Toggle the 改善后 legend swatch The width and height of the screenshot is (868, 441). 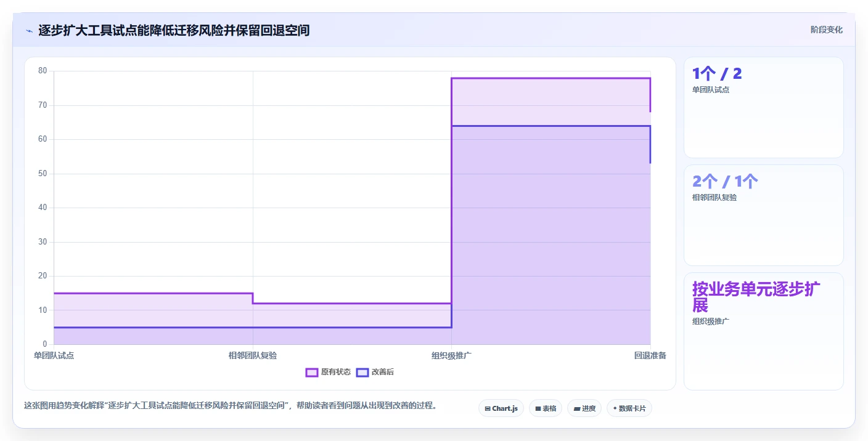[x=362, y=372]
